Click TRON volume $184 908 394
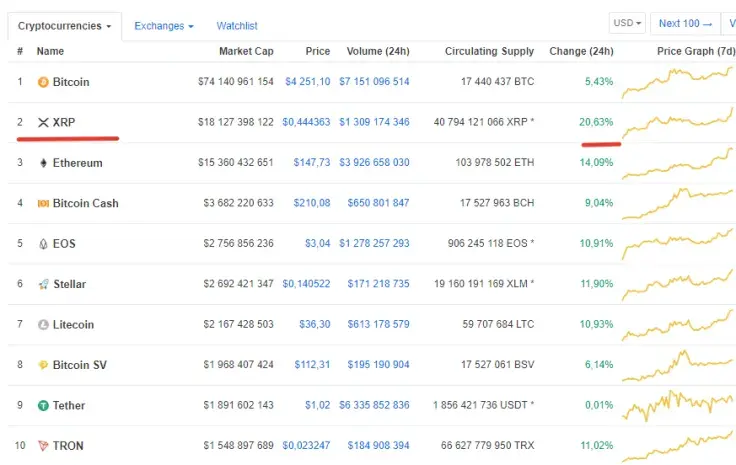This screenshot has width=736, height=465. [378, 445]
